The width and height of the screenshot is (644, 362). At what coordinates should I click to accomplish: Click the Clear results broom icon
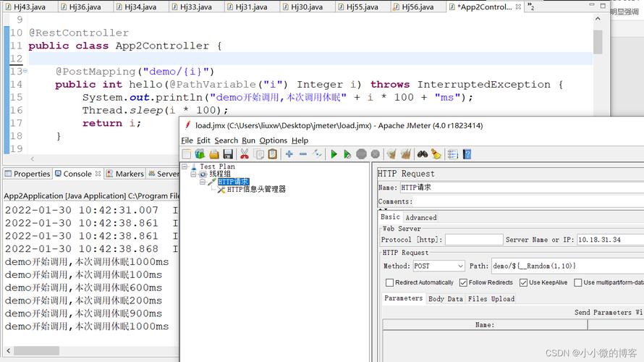(391, 154)
